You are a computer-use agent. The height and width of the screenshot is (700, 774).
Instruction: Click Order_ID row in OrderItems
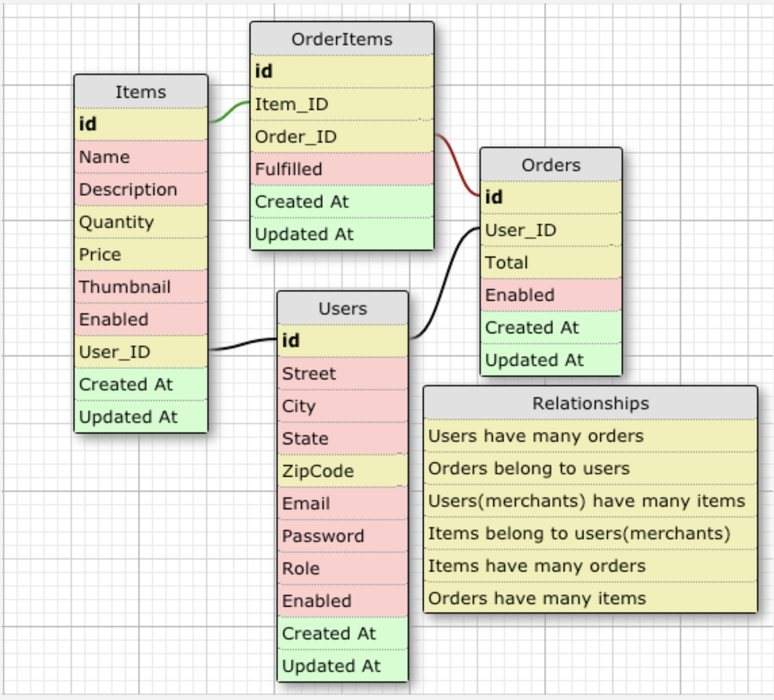pyautogui.click(x=342, y=137)
